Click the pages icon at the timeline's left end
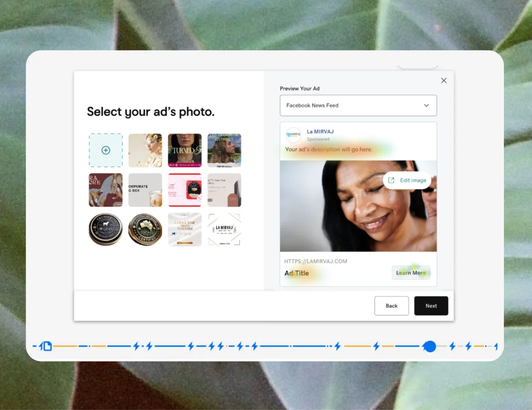The width and height of the screenshot is (532, 410). (47, 346)
